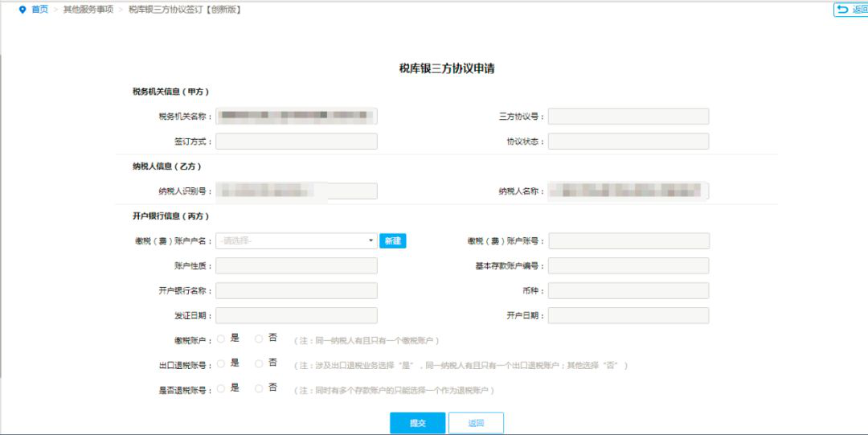
Task: Click the 签订方式 input field
Action: click(296, 142)
